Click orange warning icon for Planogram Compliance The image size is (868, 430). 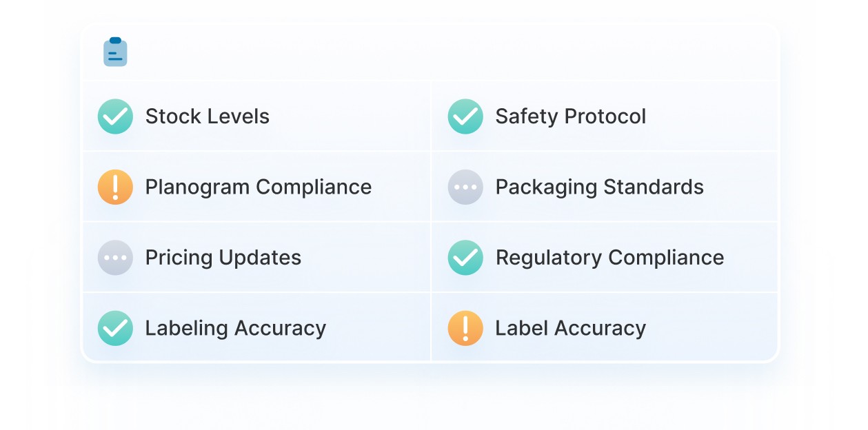(115, 187)
